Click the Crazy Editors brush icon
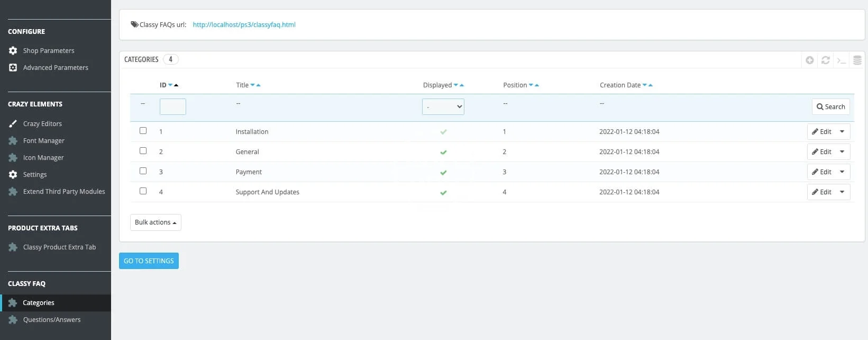This screenshot has width=868, height=340. [x=13, y=123]
